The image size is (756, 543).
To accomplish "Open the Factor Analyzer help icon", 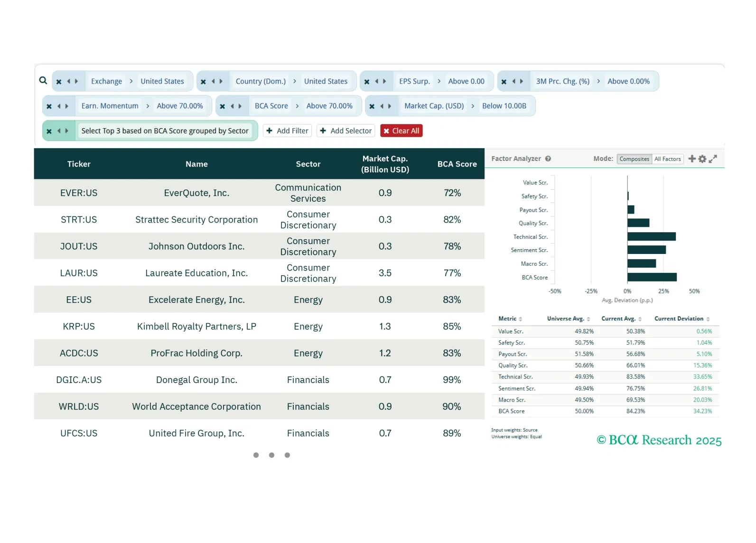I will coord(548,159).
